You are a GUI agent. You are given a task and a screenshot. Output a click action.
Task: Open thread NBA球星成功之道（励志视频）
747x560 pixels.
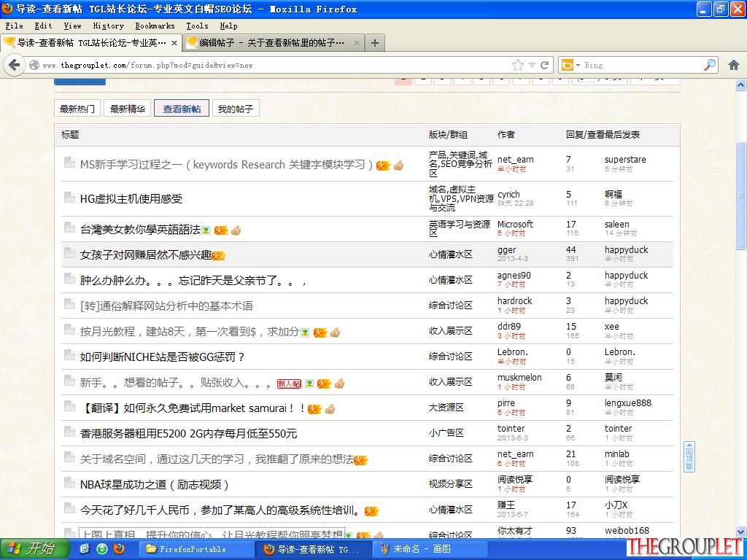click(x=155, y=485)
